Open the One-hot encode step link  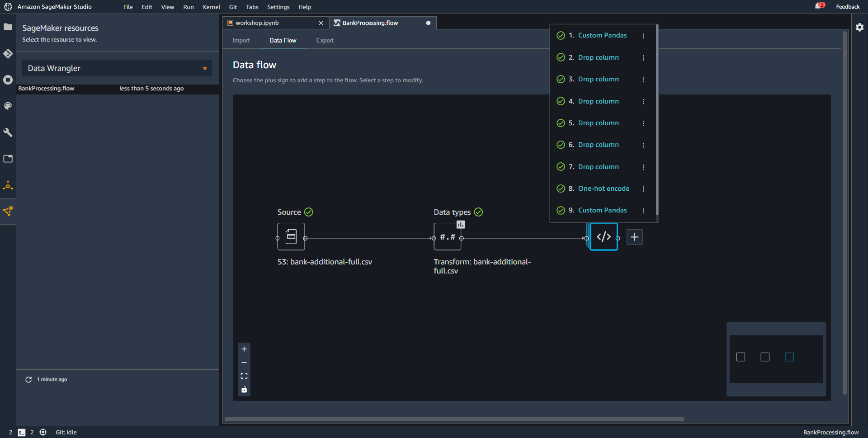click(604, 188)
